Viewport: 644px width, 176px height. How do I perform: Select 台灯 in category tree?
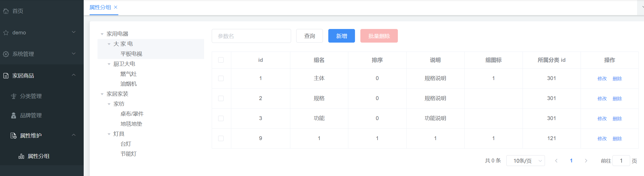pyautogui.click(x=126, y=144)
